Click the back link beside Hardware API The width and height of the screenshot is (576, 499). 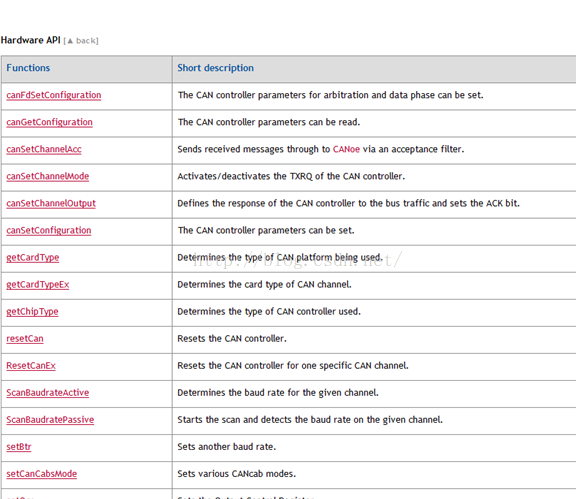pyautogui.click(x=81, y=41)
